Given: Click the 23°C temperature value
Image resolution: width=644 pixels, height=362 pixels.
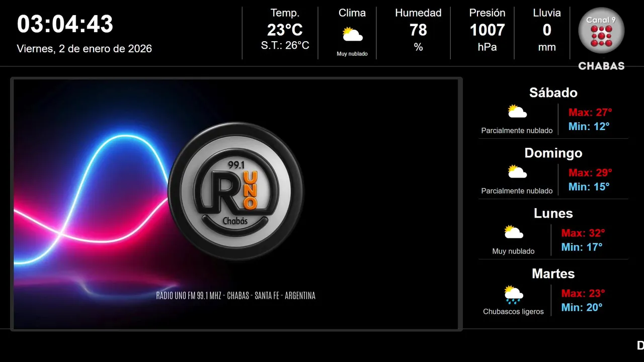Looking at the screenshot, I should 285,30.
